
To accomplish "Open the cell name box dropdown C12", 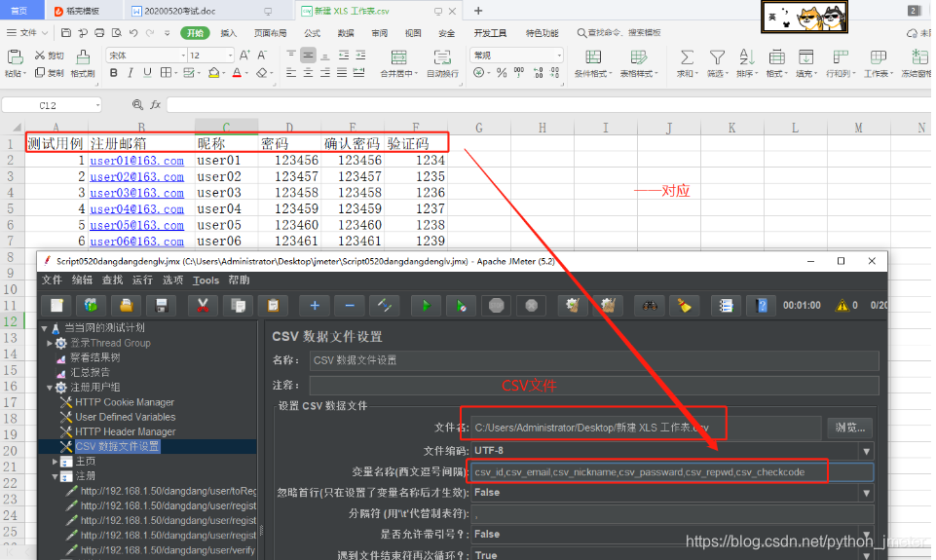I will [x=97, y=106].
